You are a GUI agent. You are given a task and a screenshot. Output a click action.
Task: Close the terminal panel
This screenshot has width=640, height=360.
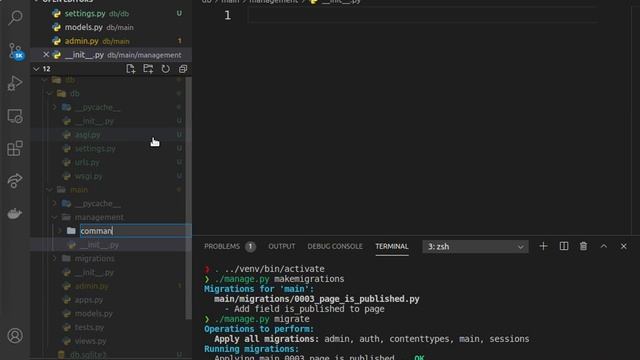tap(624, 246)
